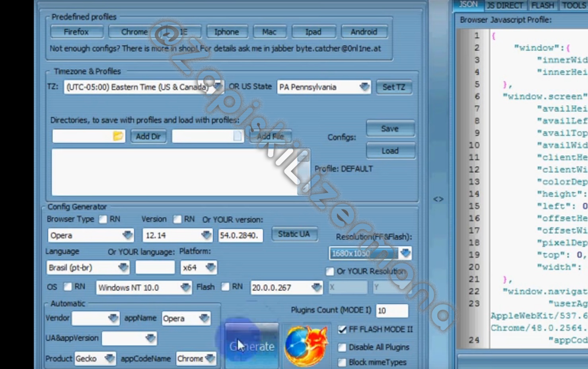Click the "height" line in the JSON code
The height and width of the screenshot is (369, 588).
(x=563, y=194)
